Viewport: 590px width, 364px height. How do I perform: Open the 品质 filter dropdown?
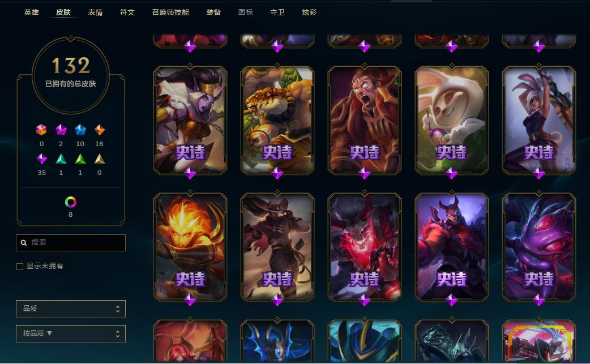[71, 309]
